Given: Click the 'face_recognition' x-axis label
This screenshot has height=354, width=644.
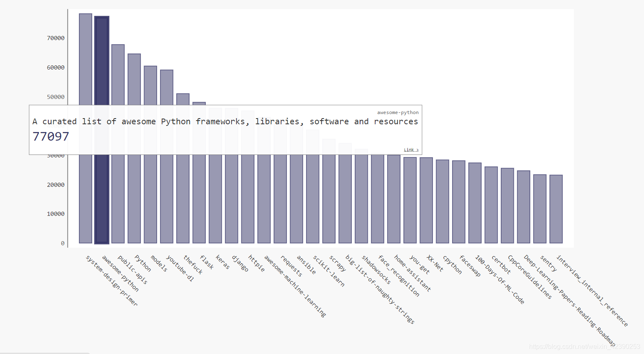Looking at the screenshot, I should pos(399,276).
